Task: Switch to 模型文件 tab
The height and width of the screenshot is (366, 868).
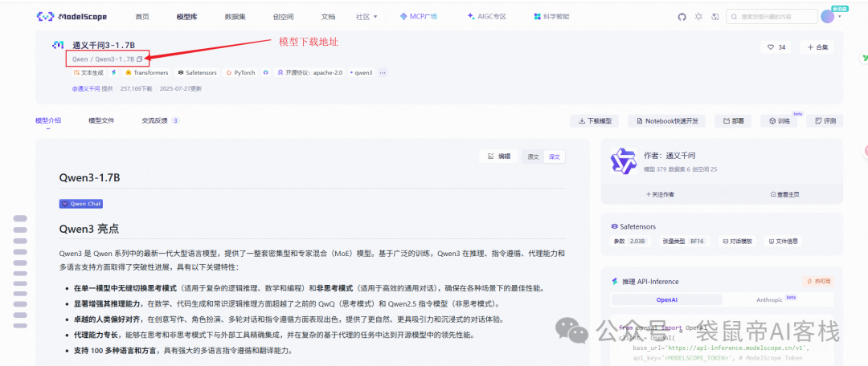Action: pos(101,120)
